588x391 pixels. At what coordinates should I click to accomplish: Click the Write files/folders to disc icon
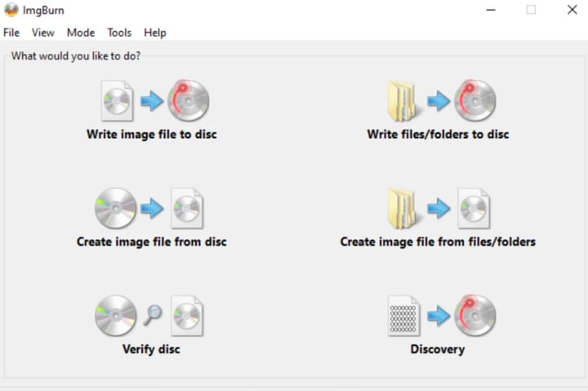(x=441, y=100)
